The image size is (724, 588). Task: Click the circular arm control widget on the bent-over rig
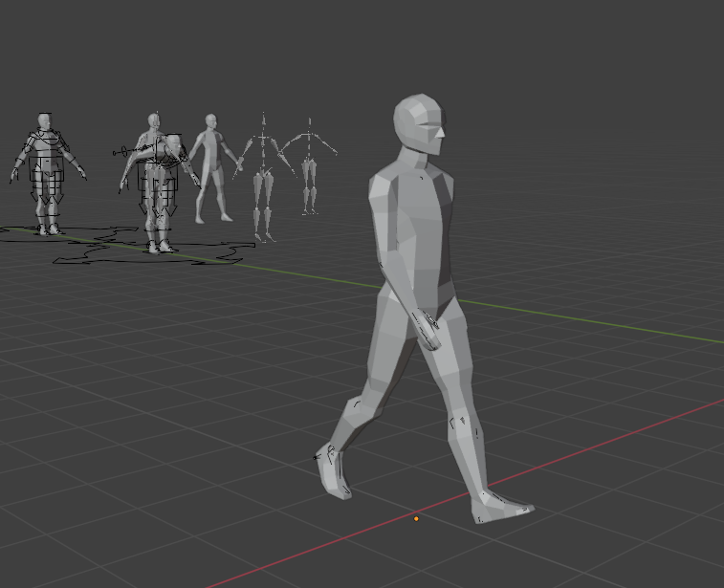point(123,152)
